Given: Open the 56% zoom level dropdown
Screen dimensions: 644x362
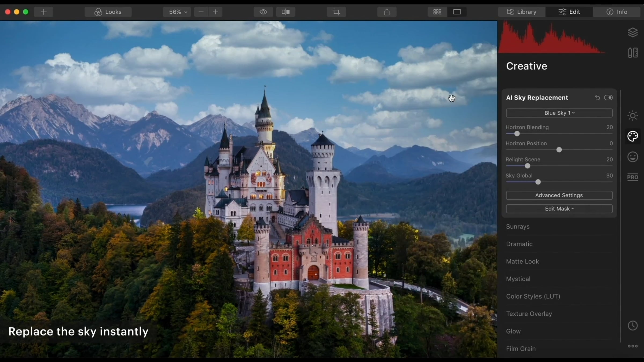Looking at the screenshot, I should [177, 12].
